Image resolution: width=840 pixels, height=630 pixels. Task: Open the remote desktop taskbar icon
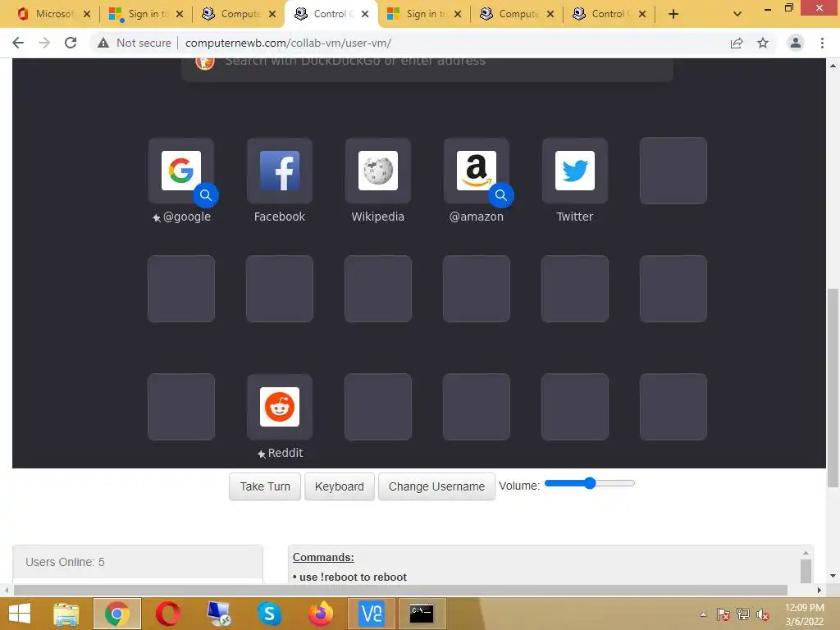pos(219,614)
